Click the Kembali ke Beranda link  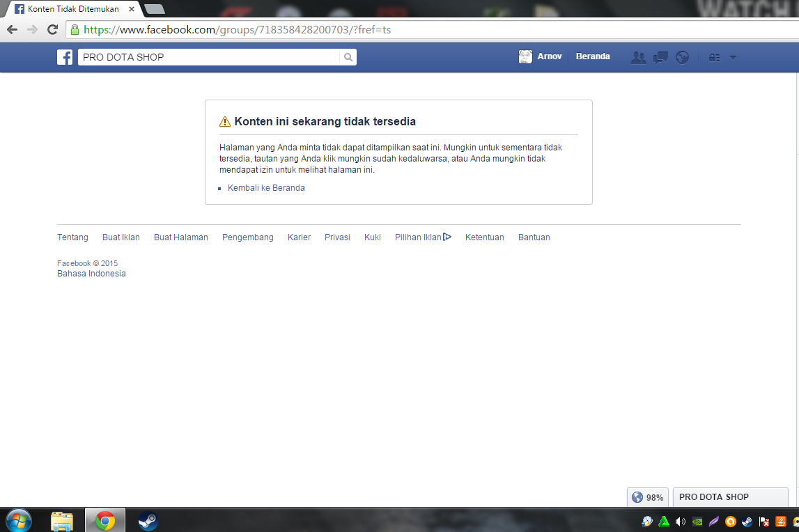(x=266, y=188)
